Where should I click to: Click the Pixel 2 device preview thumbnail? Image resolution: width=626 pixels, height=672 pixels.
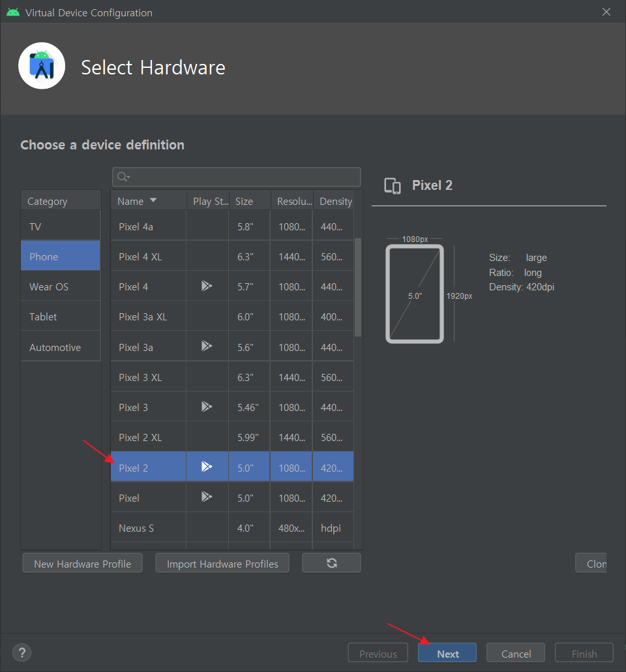tap(414, 294)
